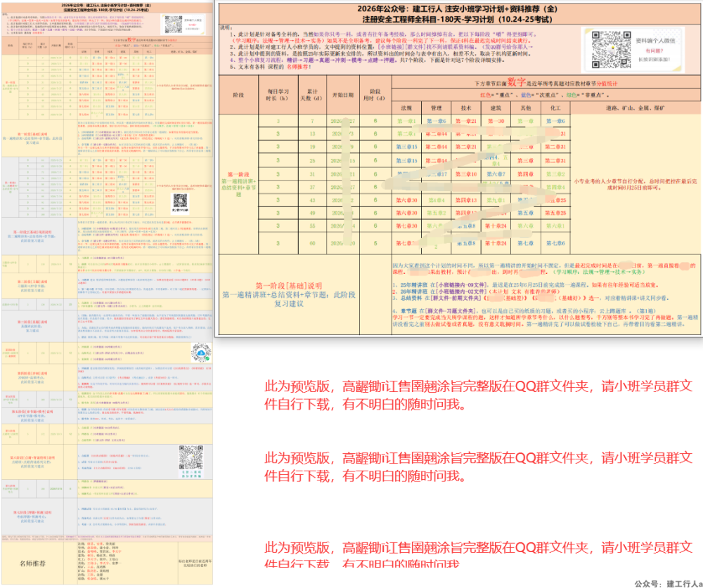
Task: Click the QR code near the overview's sixth stage
Action: coord(191,457)
